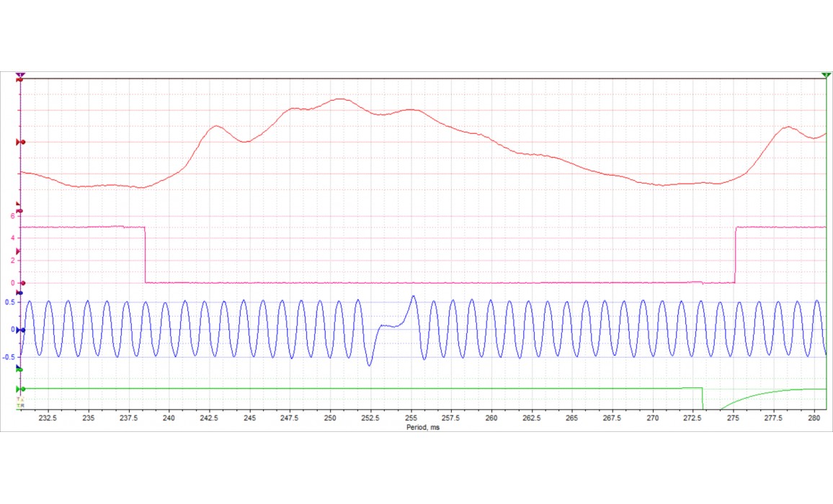Viewport: 833px width, 504px height.
Task: Click the blue marker above the 0.5 label
Action: (x=19, y=293)
